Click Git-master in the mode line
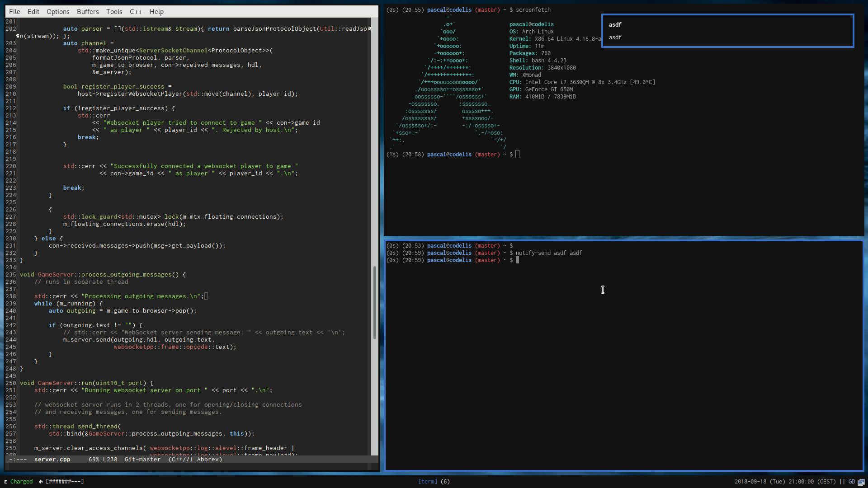868x488 pixels. [x=142, y=460]
